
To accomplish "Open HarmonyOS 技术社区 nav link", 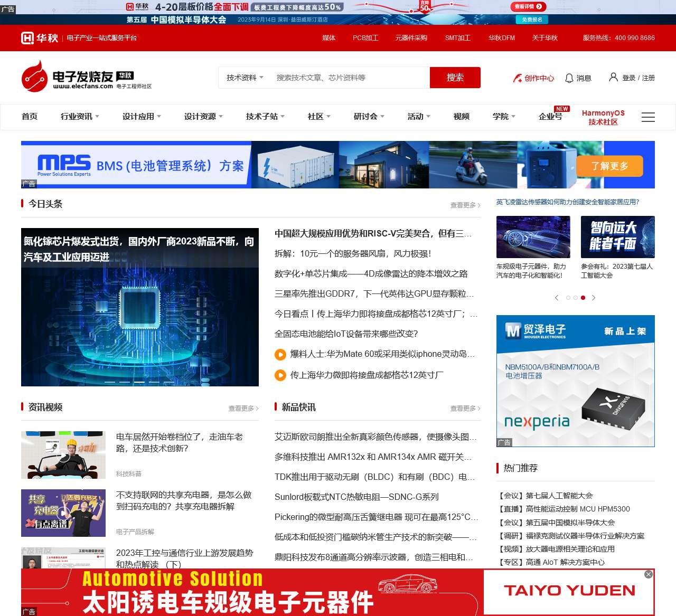I will [603, 117].
